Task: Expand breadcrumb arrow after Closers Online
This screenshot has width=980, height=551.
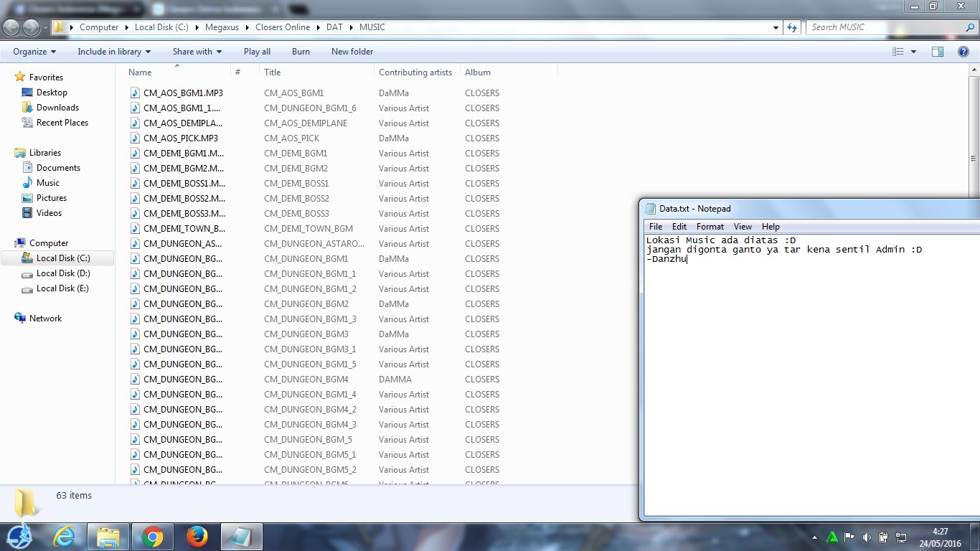Action: point(318,27)
